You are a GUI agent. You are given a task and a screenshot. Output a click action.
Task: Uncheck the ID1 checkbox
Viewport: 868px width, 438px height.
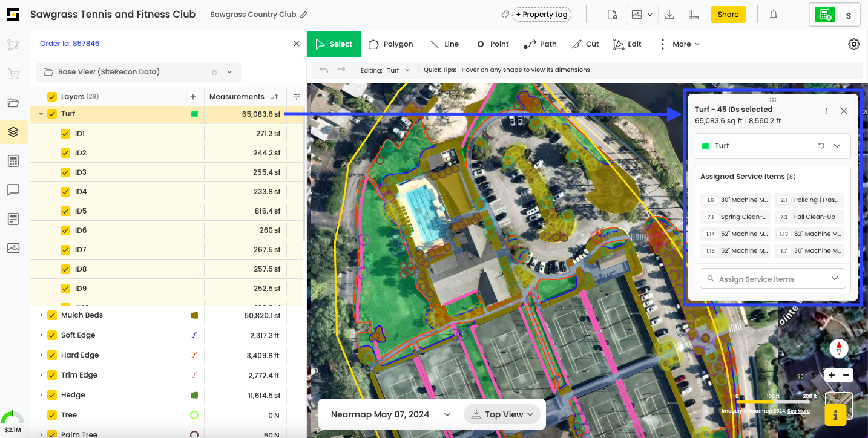tap(65, 134)
